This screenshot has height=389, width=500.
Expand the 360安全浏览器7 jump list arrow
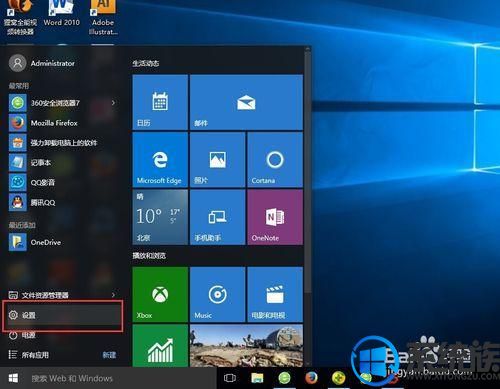pos(114,103)
